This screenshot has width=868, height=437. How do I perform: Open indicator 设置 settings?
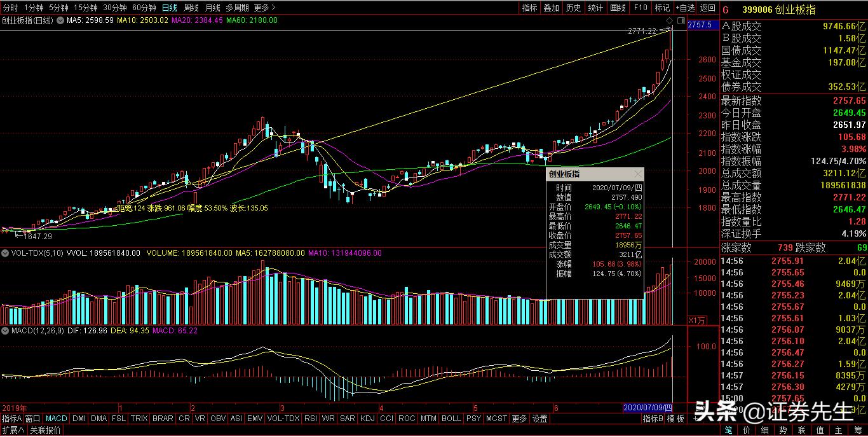click(x=539, y=419)
